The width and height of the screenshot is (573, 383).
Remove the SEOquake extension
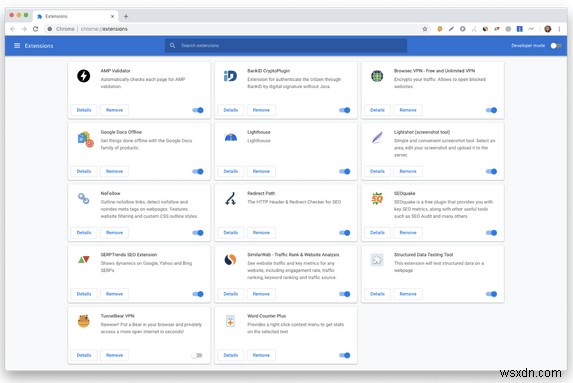pyautogui.click(x=408, y=233)
